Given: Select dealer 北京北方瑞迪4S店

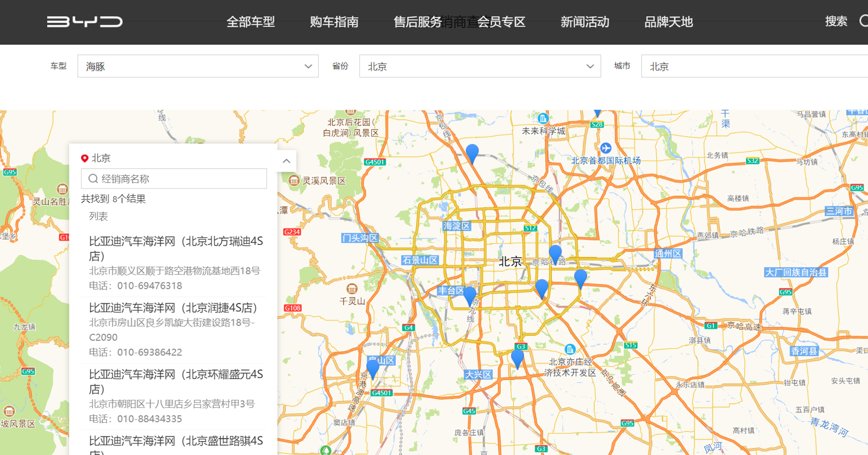Looking at the screenshot, I should [x=176, y=249].
